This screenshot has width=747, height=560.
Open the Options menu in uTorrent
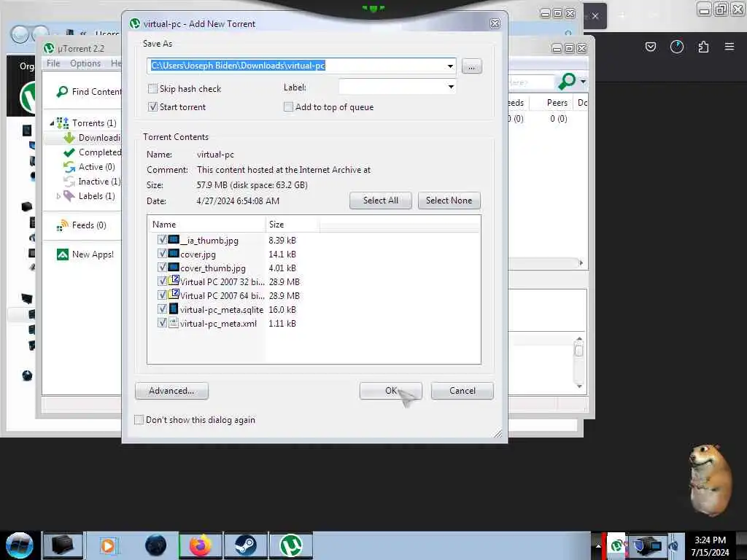click(x=85, y=63)
